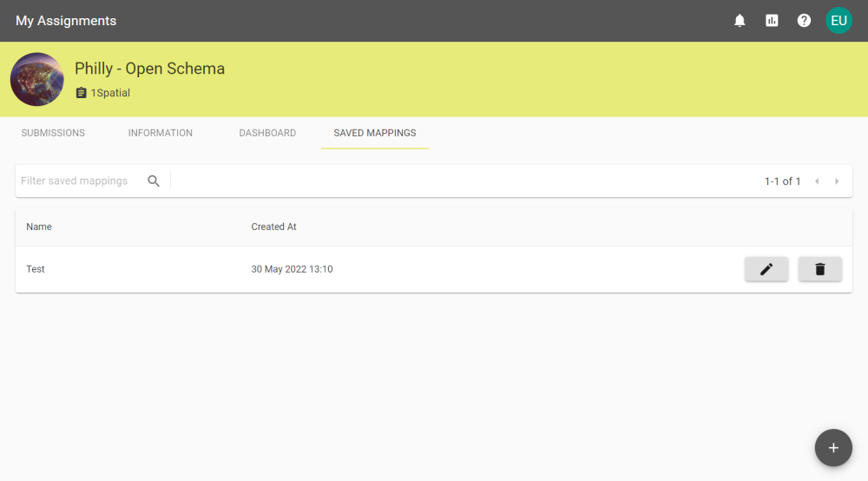
Task: Click the bar chart report icon in header
Action: tap(772, 21)
